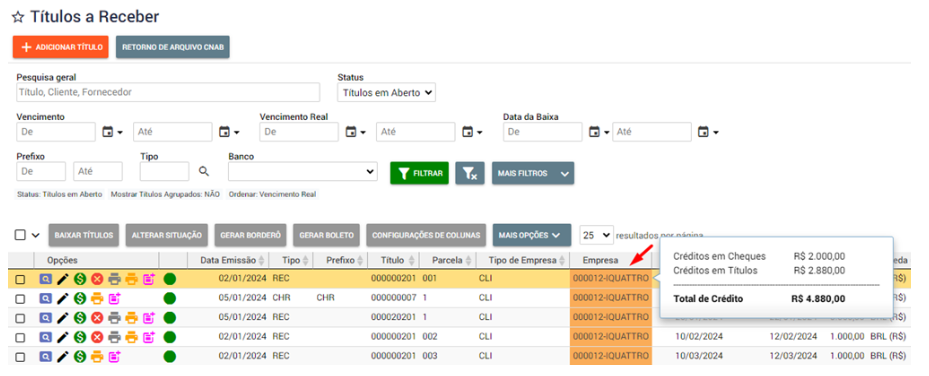Toggle select-all checkbox above table
The width and height of the screenshot is (929, 376).
point(20,234)
